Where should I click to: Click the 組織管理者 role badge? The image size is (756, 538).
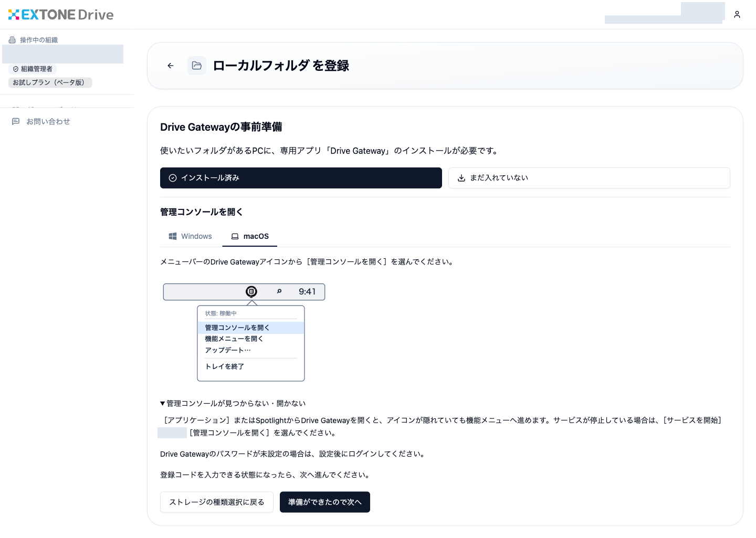33,69
